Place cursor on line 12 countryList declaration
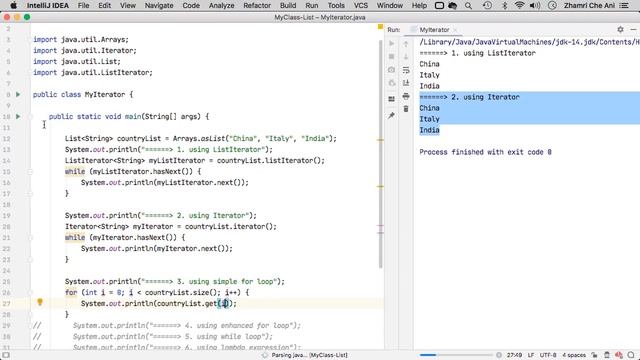Viewport: 640px width, 360px height. [x=200, y=138]
